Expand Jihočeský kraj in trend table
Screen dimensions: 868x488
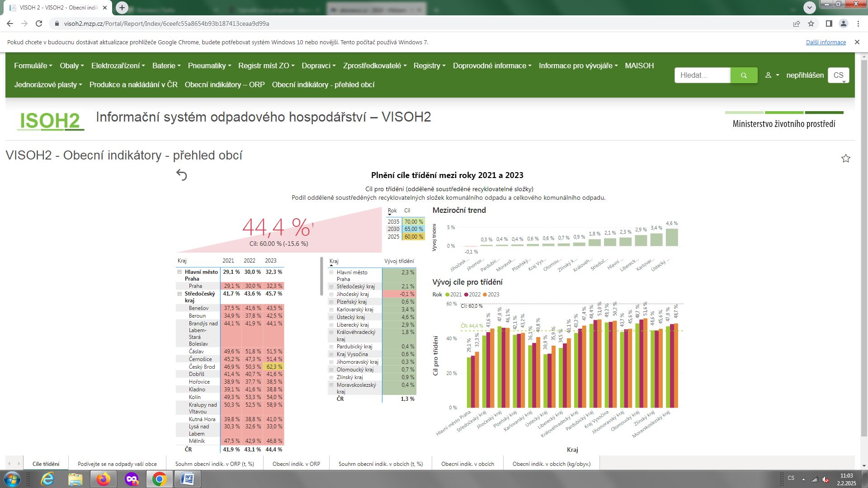(331, 294)
